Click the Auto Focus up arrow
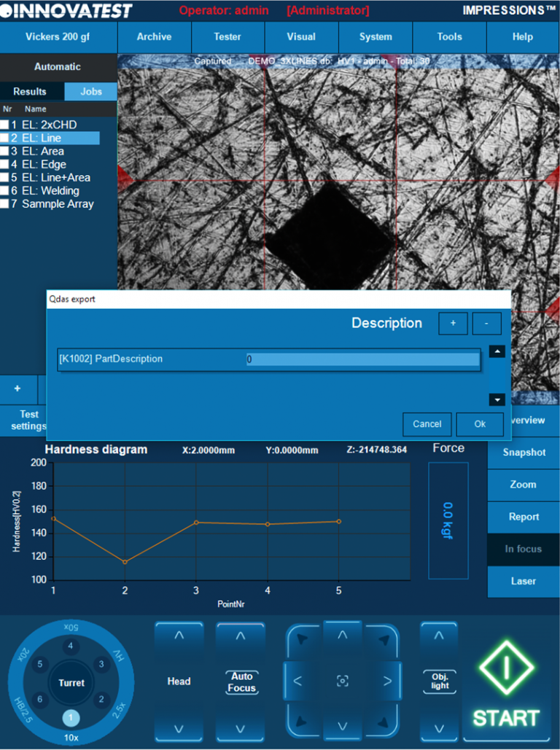This screenshot has width=560, height=750. [241, 636]
